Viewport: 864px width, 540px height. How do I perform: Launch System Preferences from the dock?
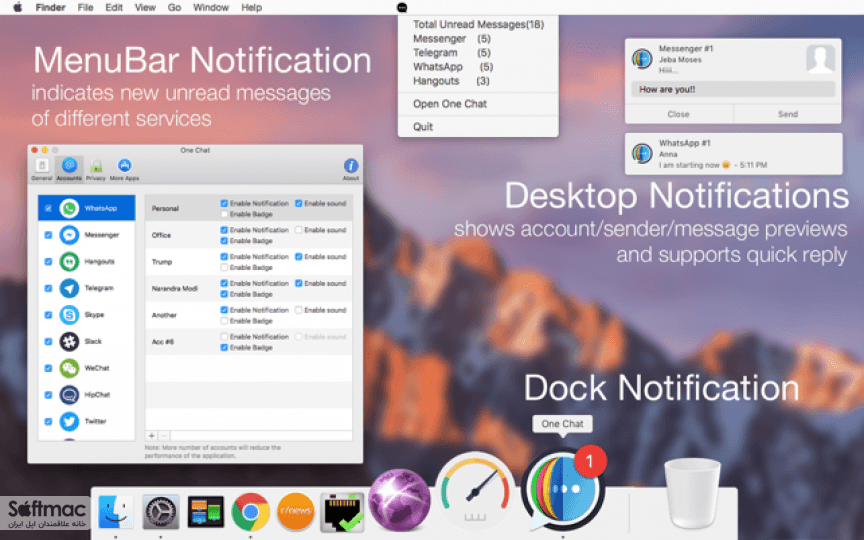161,511
